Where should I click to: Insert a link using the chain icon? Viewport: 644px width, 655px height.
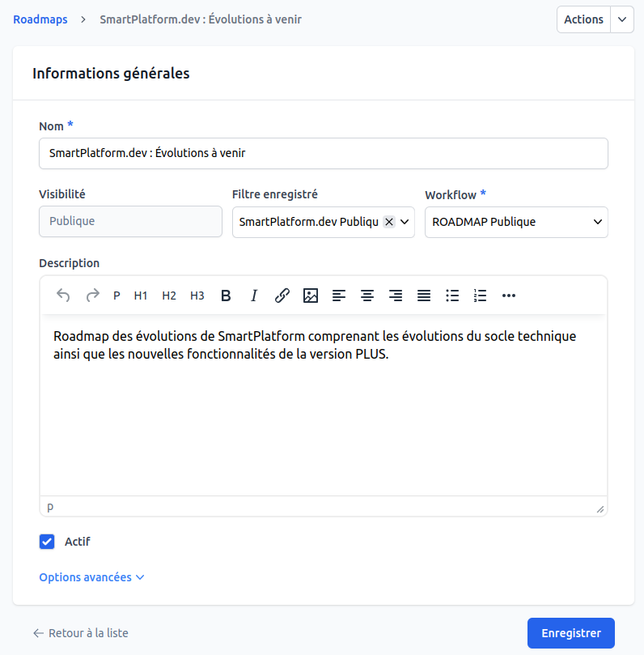point(282,296)
